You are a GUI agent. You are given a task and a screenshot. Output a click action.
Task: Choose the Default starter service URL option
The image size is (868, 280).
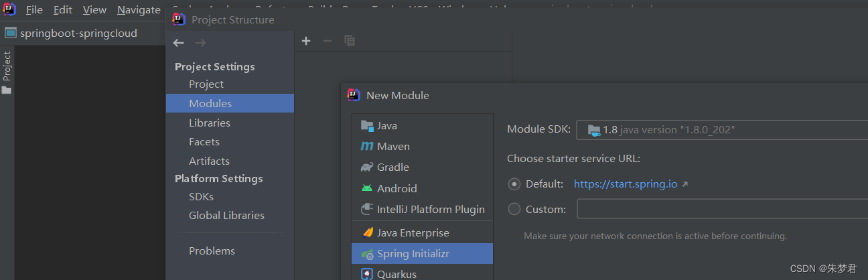click(514, 184)
